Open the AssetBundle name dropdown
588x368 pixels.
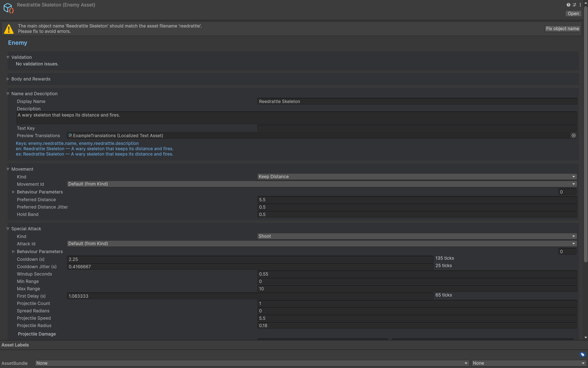coord(252,363)
